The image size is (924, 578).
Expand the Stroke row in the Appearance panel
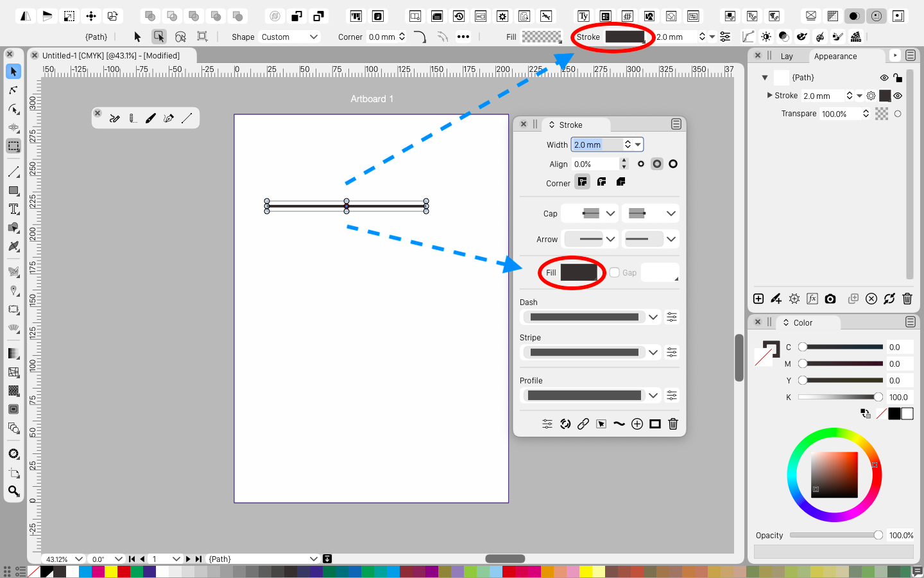(770, 96)
